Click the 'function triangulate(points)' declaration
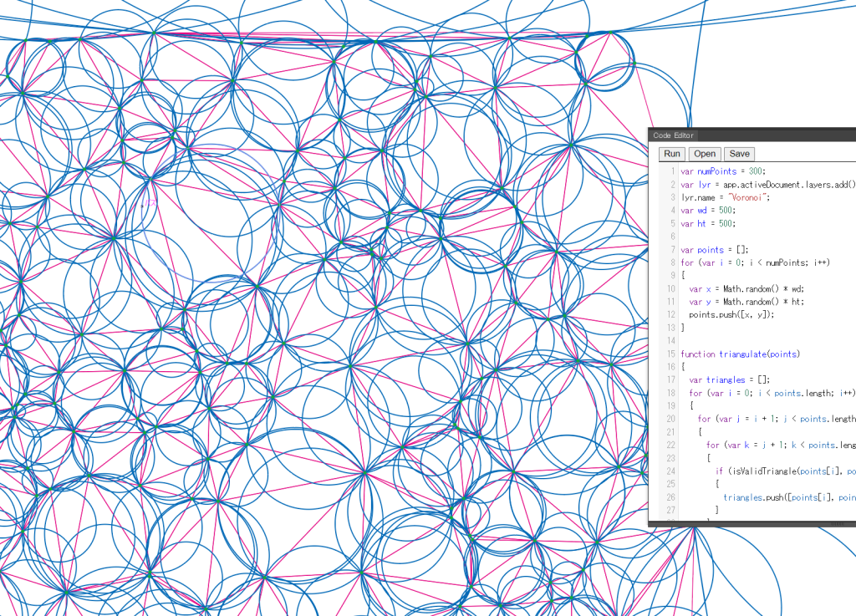 point(740,354)
